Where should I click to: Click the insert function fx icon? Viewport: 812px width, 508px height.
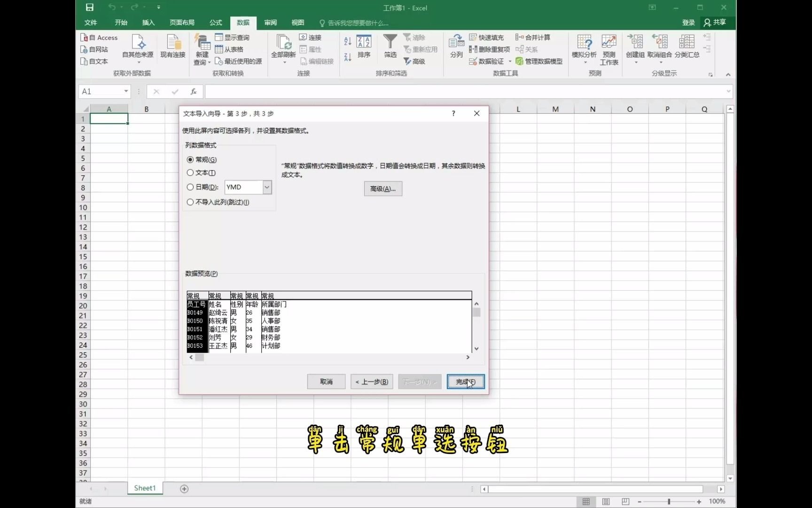pyautogui.click(x=193, y=92)
